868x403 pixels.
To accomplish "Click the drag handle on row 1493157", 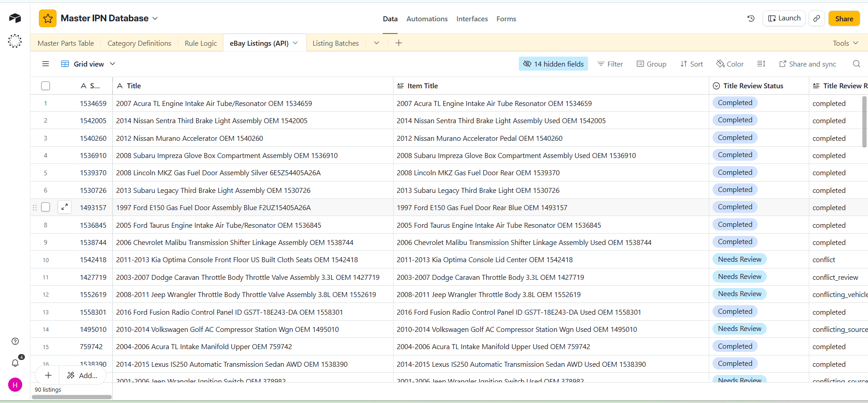I will (35, 207).
